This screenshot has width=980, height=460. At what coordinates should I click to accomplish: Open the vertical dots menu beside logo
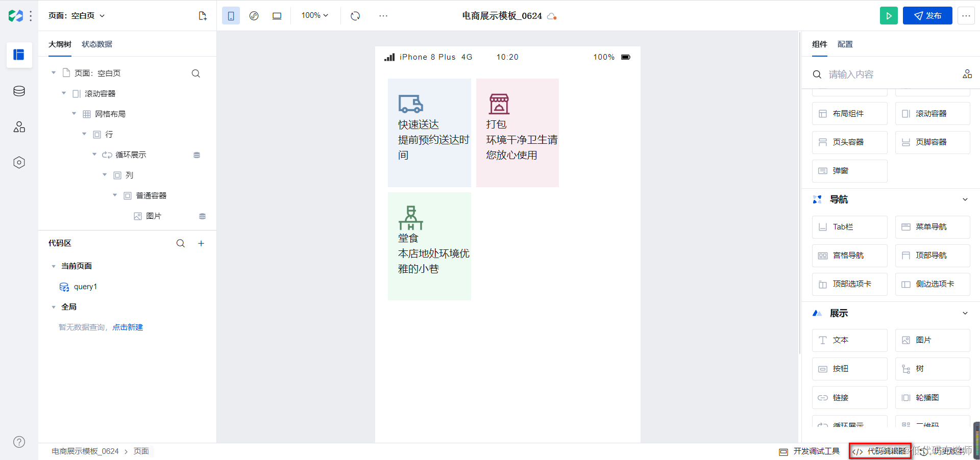(x=31, y=16)
